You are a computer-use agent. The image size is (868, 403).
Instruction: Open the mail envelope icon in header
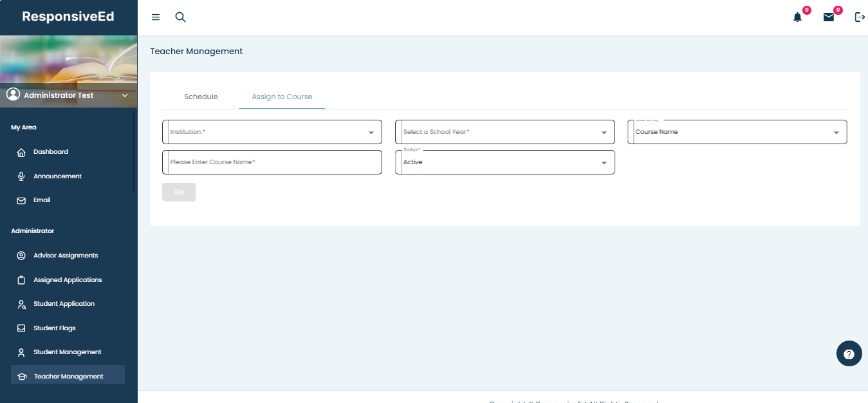click(829, 17)
